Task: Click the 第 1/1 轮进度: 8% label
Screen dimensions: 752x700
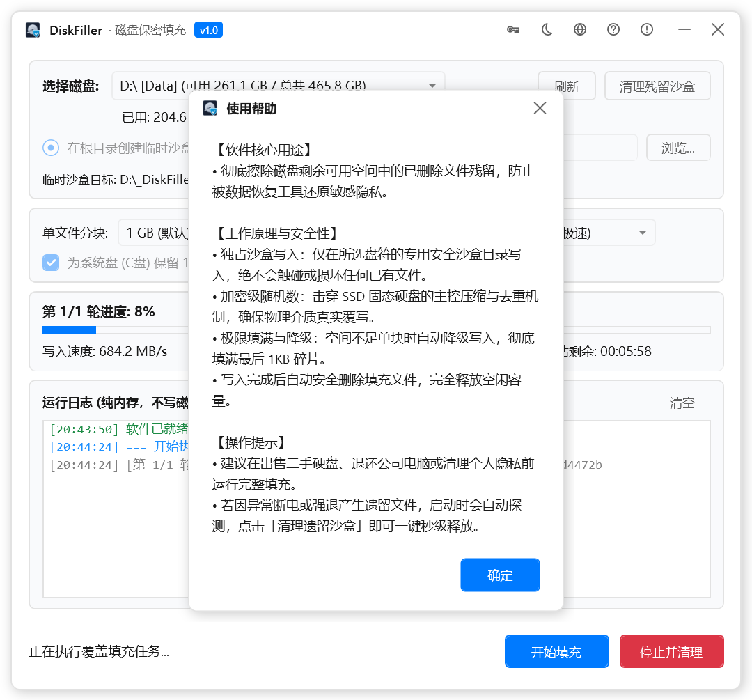Action: pyautogui.click(x=98, y=311)
